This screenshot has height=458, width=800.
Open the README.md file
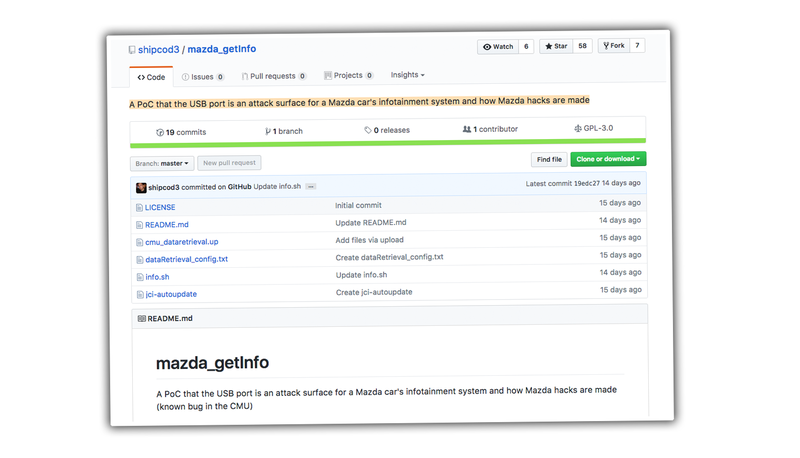167,224
